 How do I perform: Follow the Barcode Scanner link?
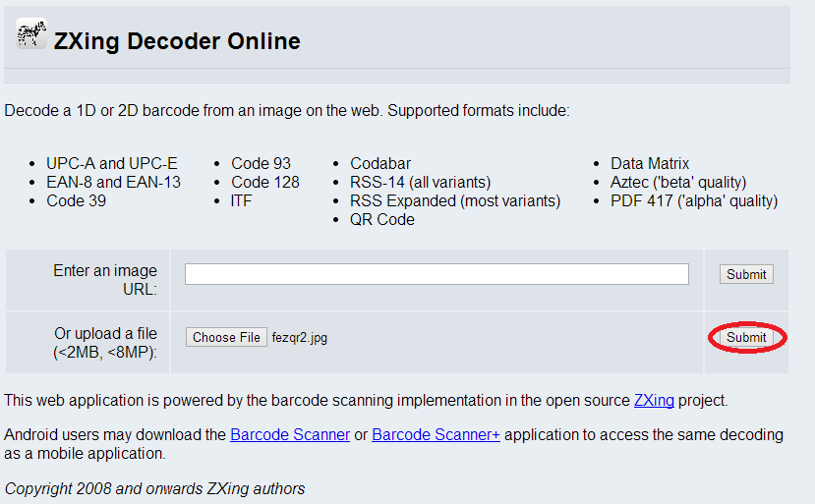pos(290,434)
